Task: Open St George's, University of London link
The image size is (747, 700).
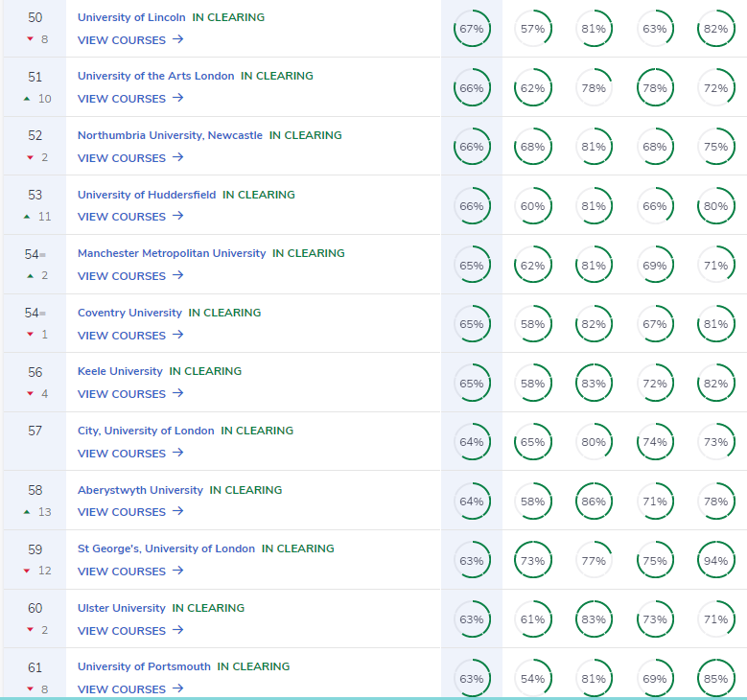Action: [166, 548]
